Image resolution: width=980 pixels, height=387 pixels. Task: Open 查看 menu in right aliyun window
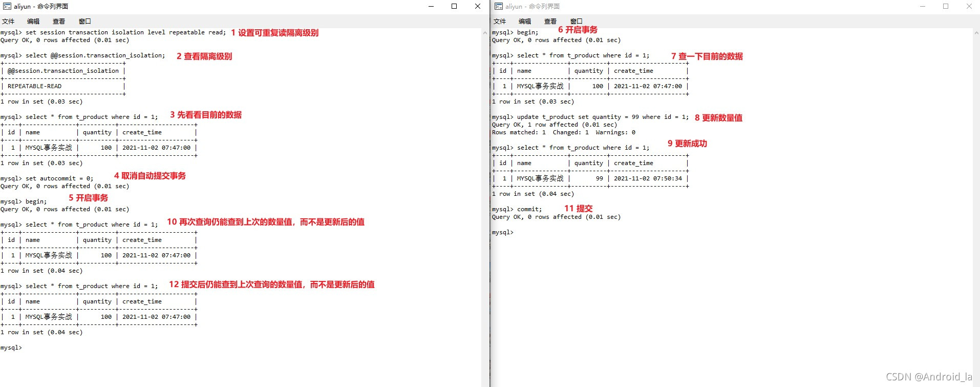click(550, 22)
